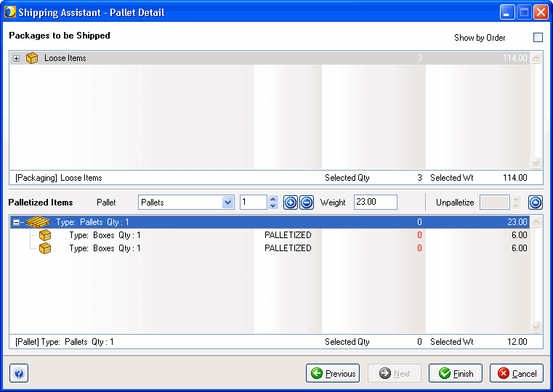Minimize the Shipping Assistant window

(x=507, y=12)
